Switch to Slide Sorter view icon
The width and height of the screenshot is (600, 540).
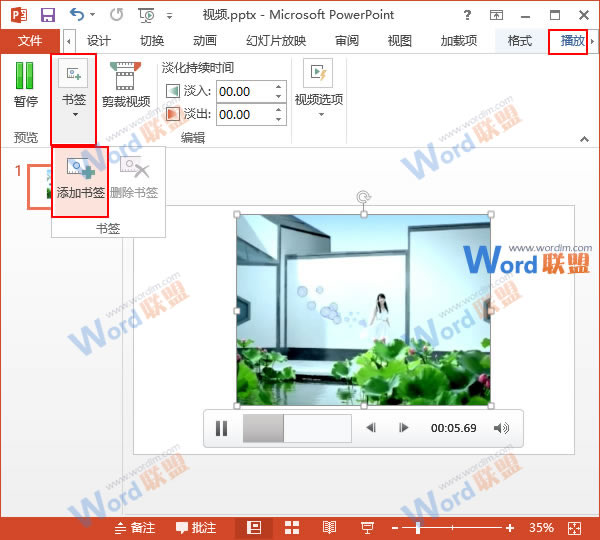292,528
